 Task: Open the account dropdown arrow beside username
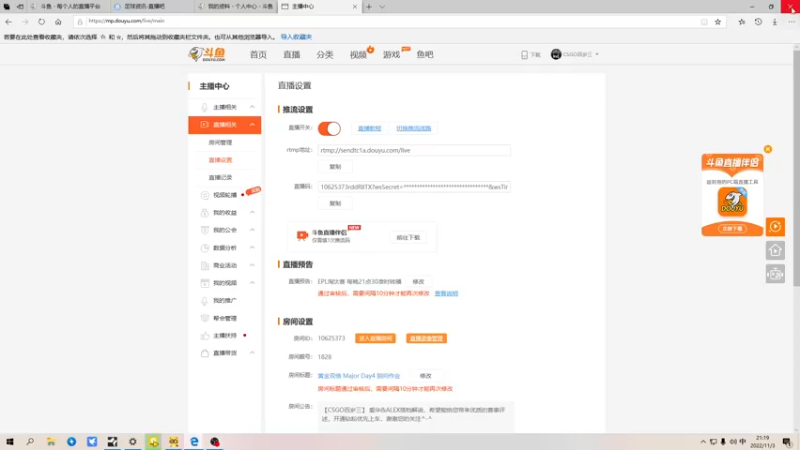pyautogui.click(x=597, y=54)
